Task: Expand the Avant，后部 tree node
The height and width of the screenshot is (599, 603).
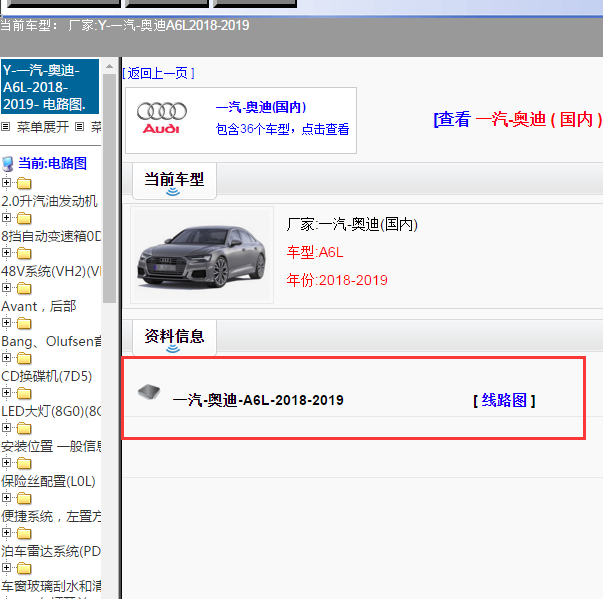Action: click(x=6, y=288)
